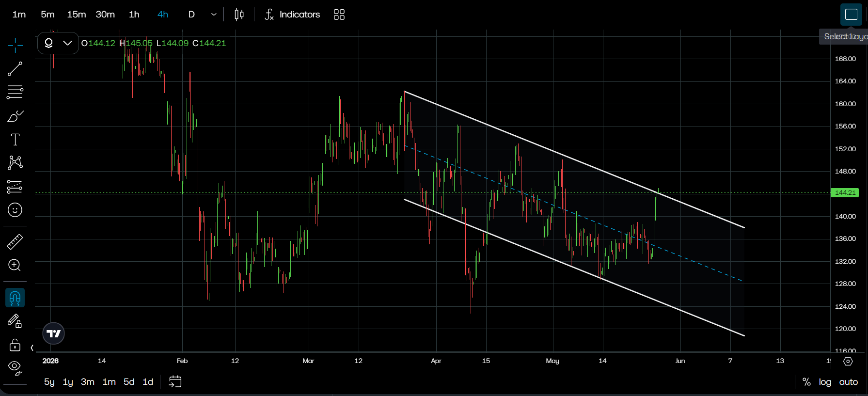Select the ruler measure tool

point(15,241)
